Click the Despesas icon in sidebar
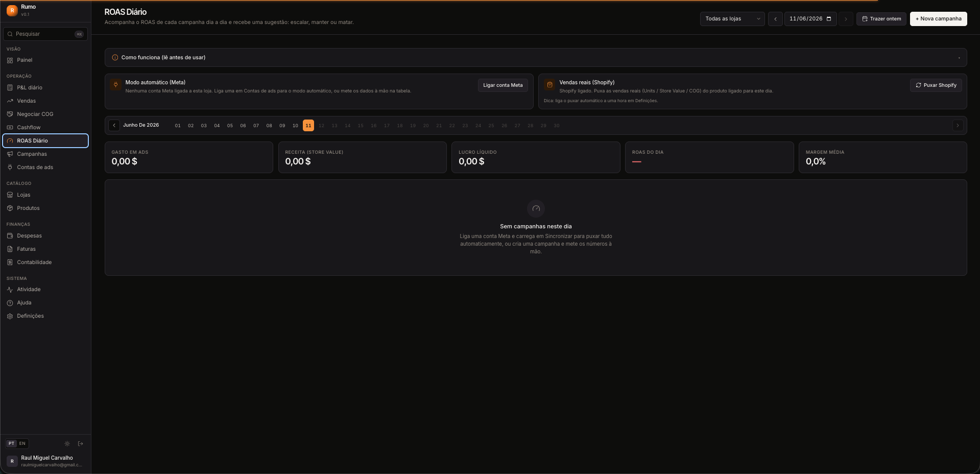This screenshot has width=980, height=474. pyautogui.click(x=10, y=236)
